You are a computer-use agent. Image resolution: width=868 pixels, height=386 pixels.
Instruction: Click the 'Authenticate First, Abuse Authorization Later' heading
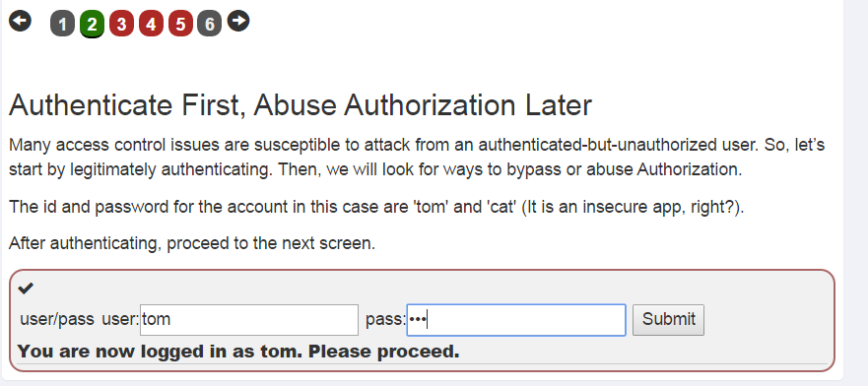[x=300, y=105]
